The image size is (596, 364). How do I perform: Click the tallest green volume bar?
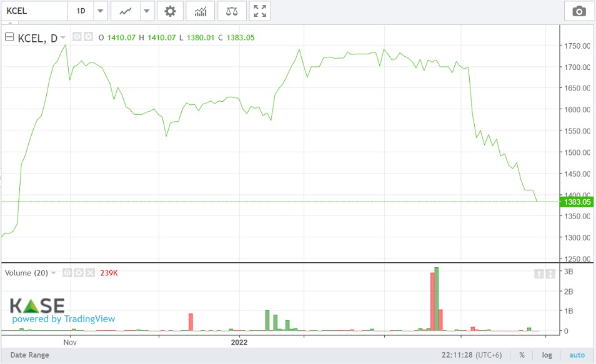pyautogui.click(x=436, y=299)
